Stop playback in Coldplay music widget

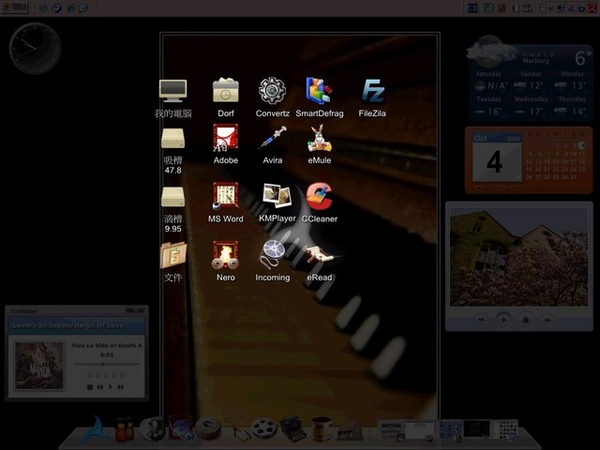pos(90,387)
